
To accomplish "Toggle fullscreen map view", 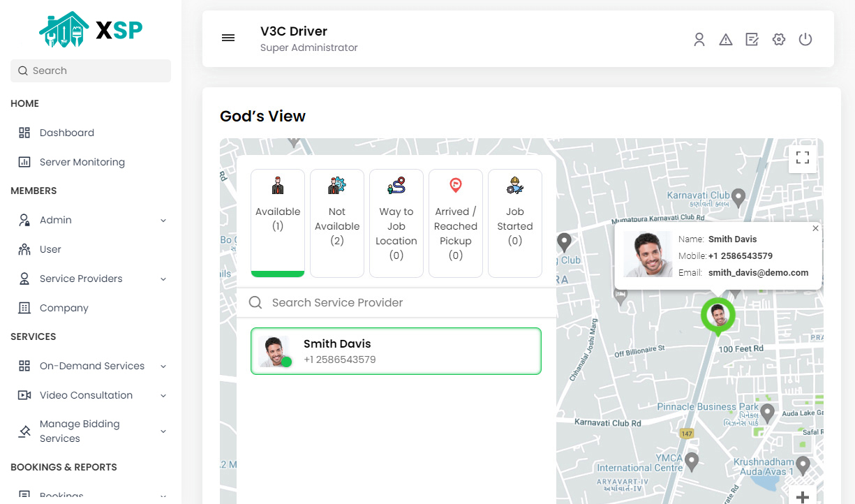I will (x=803, y=158).
